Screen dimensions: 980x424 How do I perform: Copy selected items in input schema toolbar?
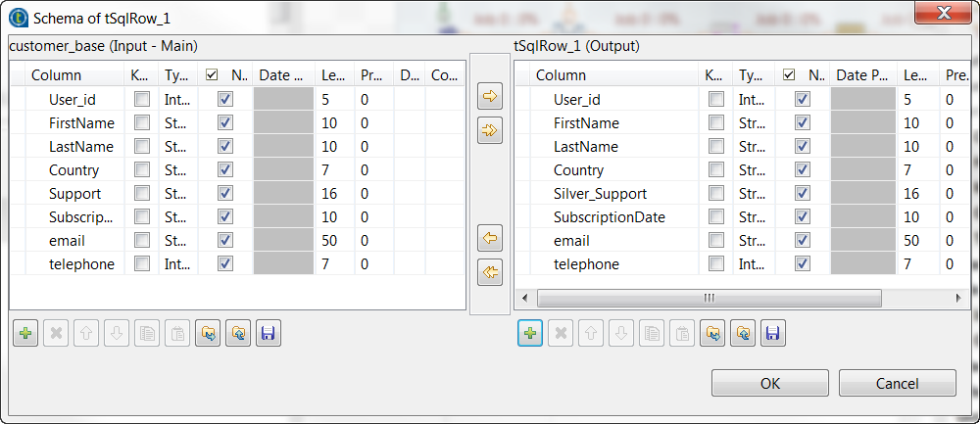[x=147, y=334]
